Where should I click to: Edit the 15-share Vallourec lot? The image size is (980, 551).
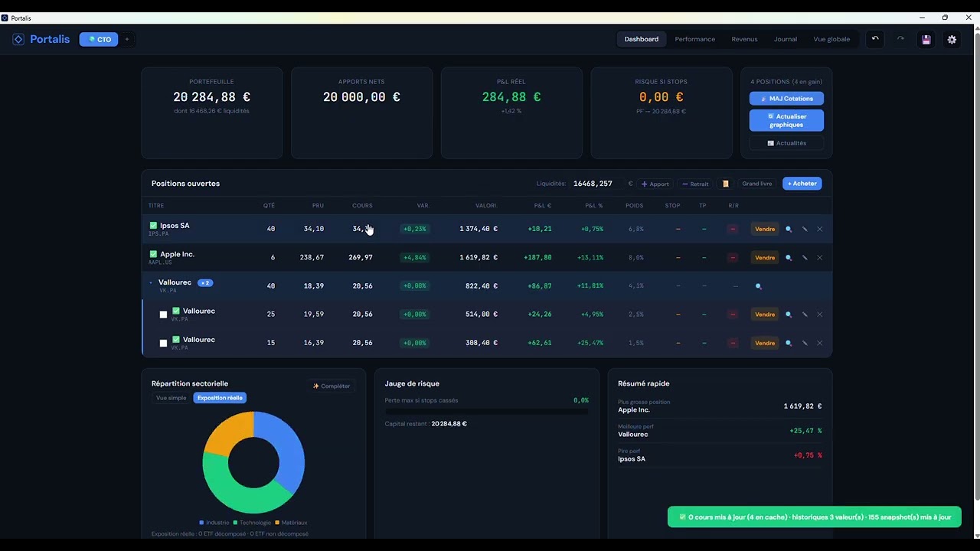coord(805,343)
